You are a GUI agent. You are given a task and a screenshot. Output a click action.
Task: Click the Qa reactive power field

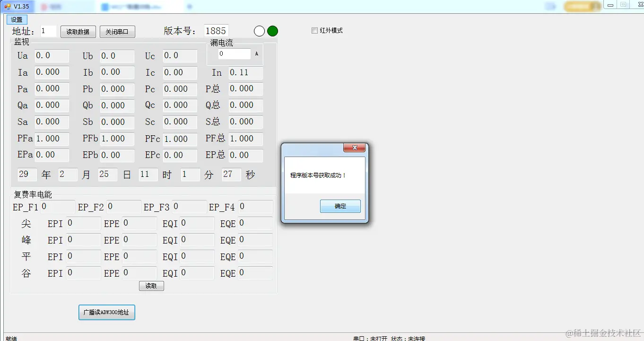52,105
